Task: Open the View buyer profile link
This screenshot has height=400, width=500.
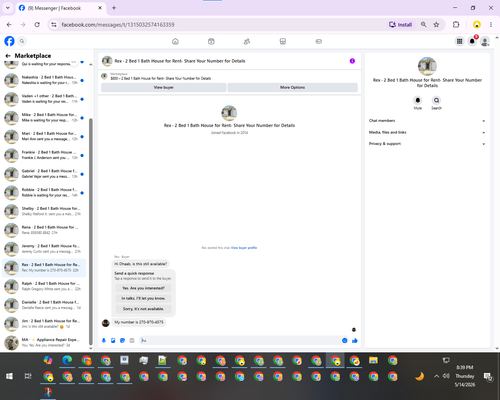Action: point(244,248)
